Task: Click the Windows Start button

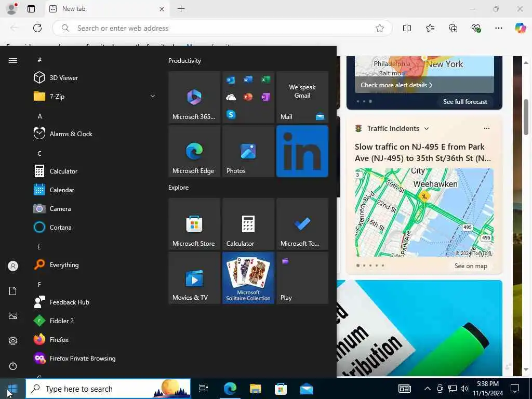Action: pyautogui.click(x=12, y=389)
